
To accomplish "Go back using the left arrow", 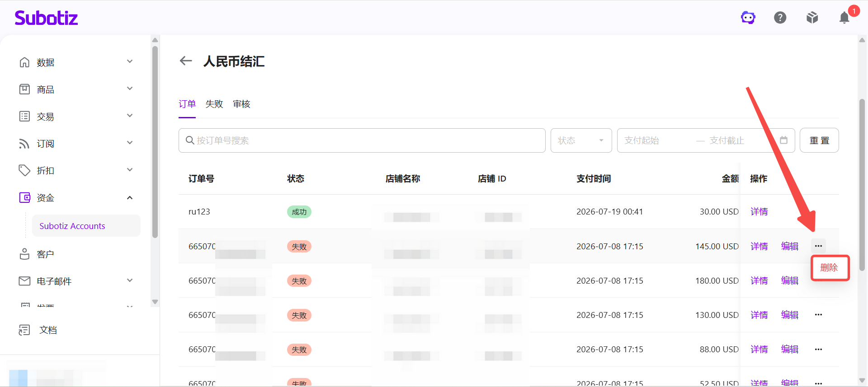I will [x=186, y=61].
